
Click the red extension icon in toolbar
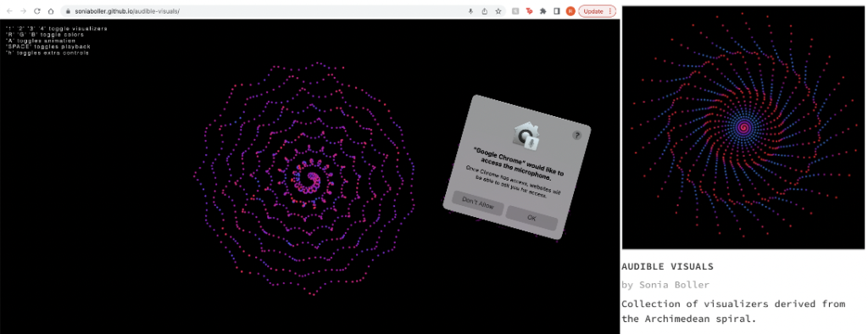529,11
